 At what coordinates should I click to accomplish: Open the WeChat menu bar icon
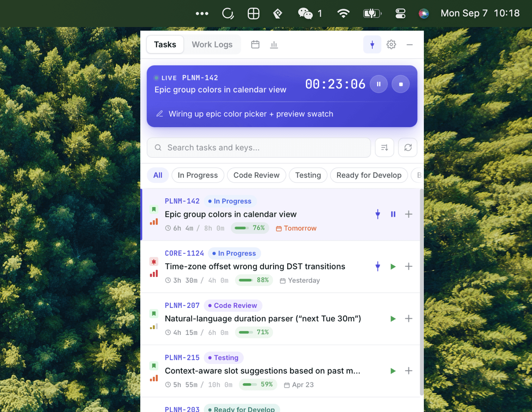[305, 14]
